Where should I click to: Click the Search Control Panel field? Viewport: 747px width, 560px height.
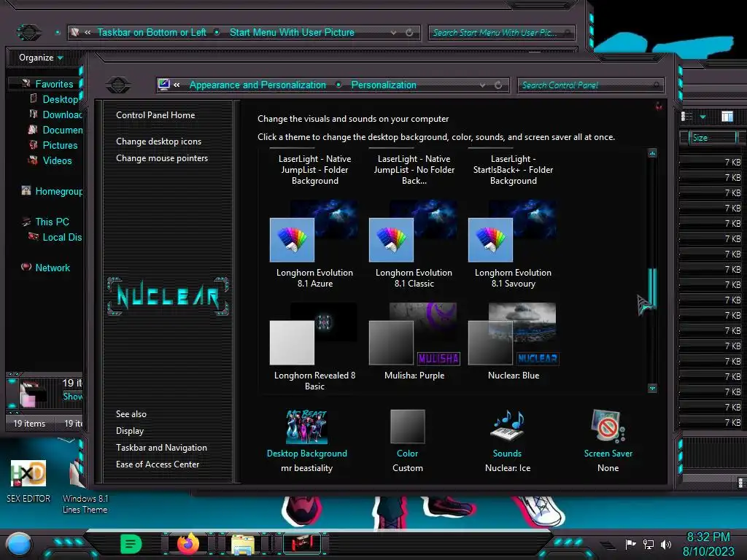[x=589, y=85]
